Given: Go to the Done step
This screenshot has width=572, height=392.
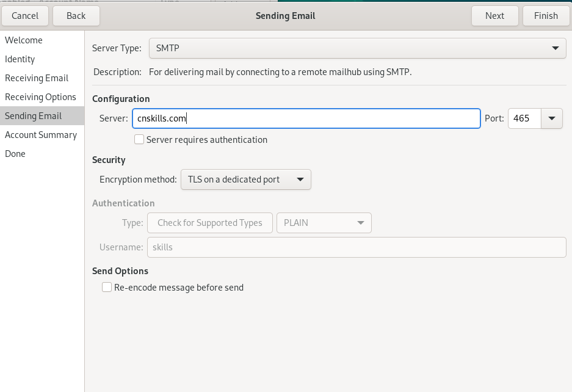Looking at the screenshot, I should click(x=42, y=154).
